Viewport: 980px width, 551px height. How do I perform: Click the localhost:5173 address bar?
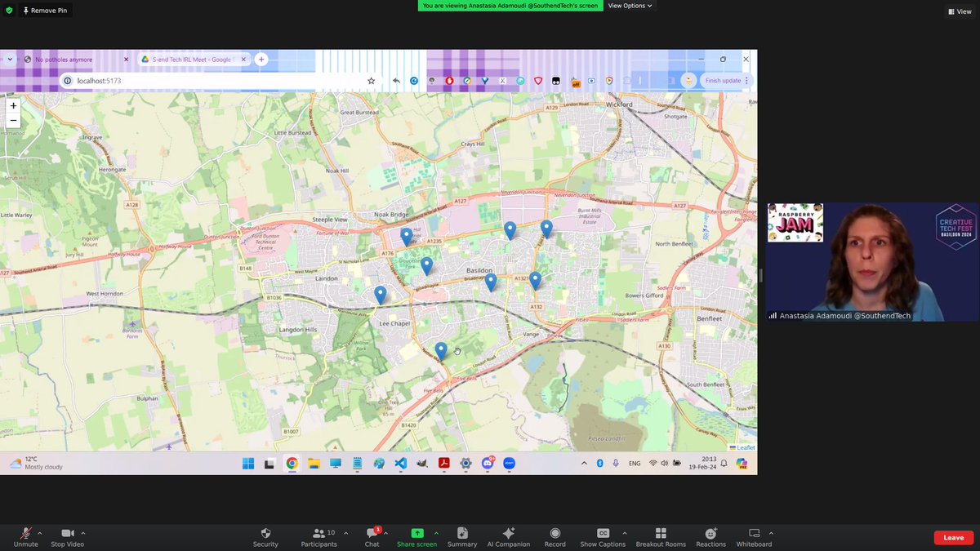coord(220,81)
